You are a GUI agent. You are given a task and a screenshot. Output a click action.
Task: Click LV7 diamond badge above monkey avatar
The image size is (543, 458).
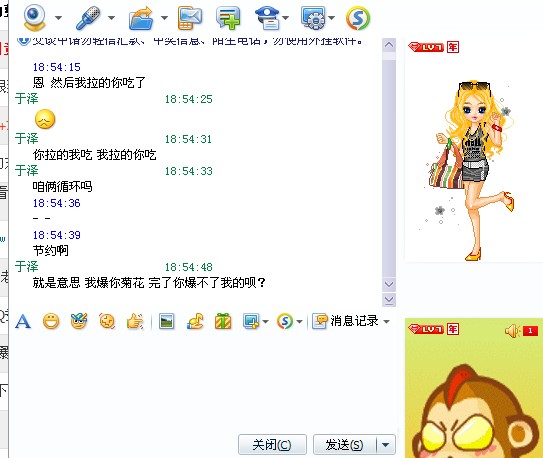click(426, 329)
